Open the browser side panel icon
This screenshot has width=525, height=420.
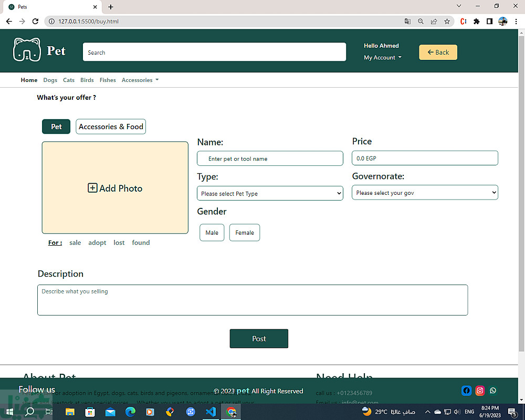point(489,22)
